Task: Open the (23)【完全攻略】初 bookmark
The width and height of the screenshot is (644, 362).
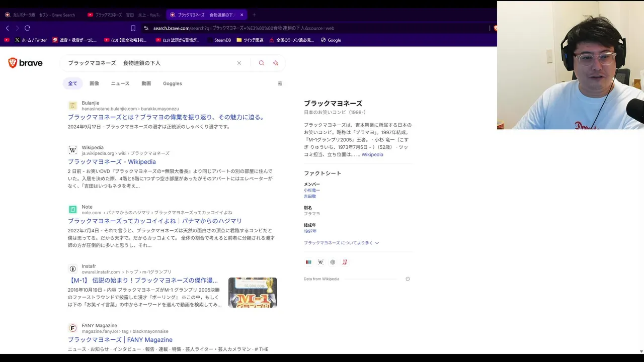Action: click(126, 40)
